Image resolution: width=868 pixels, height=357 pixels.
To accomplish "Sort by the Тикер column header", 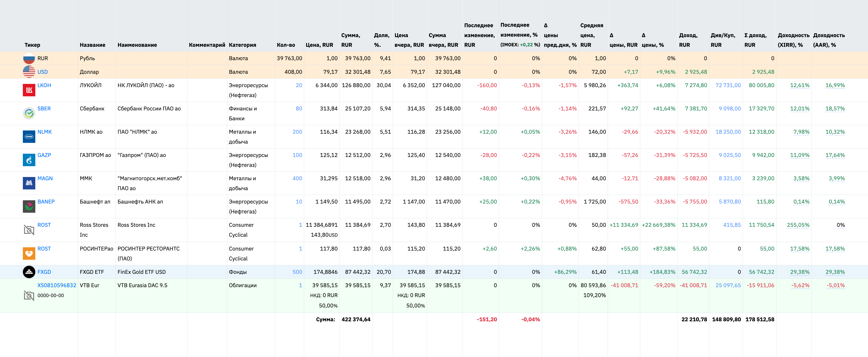I will [32, 45].
